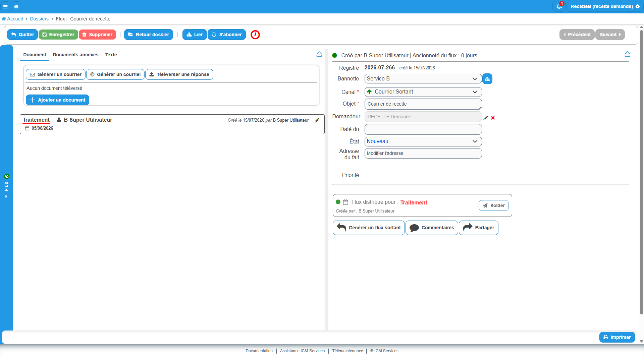The width and height of the screenshot is (644, 362).
Task: Remove the Demandeur with red cross
Action: coord(493,118)
